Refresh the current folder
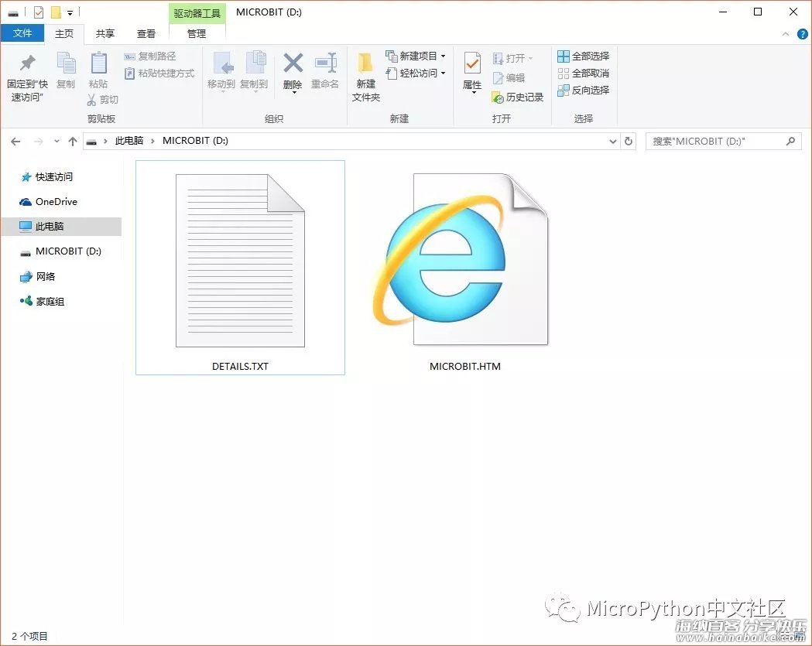This screenshot has width=812, height=646. (629, 142)
